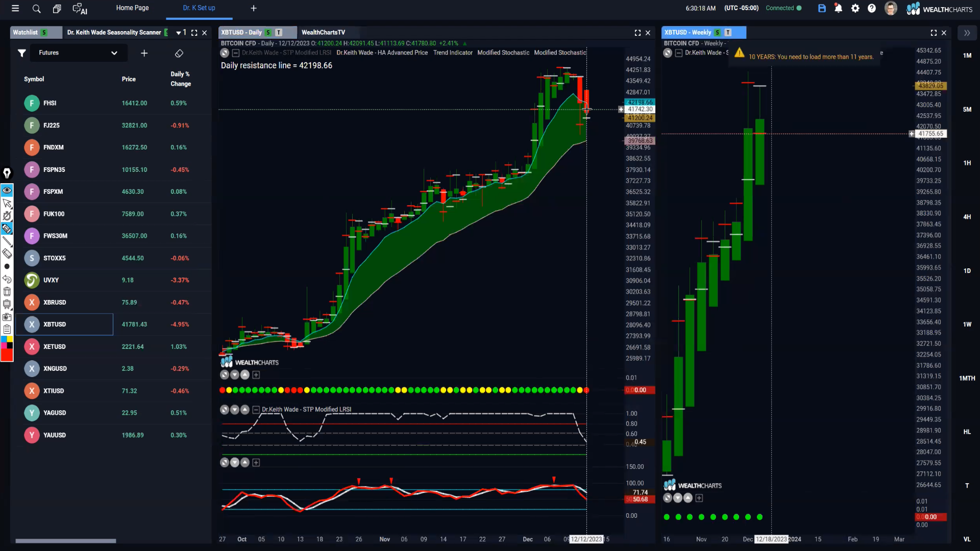Screen dimensions: 980x551
Task: Add panel below trend indicator with plus
Action: tap(256, 375)
